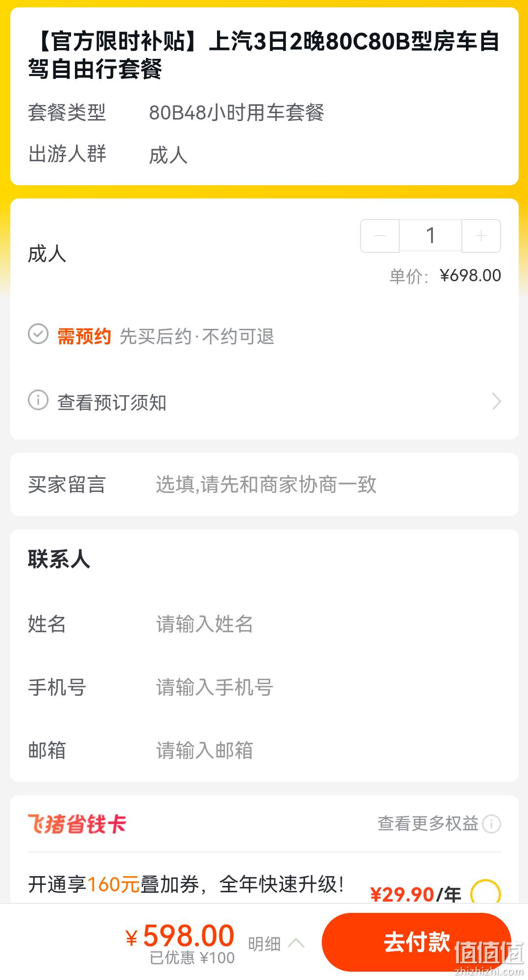Decrease adult quantity with minus button
This screenshot has width=528, height=980.
tap(380, 236)
